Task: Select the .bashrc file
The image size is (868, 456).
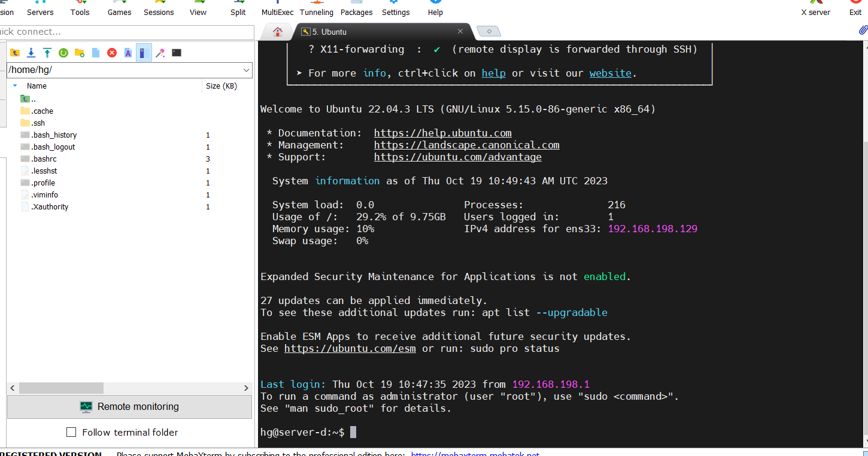Action: coord(38,159)
